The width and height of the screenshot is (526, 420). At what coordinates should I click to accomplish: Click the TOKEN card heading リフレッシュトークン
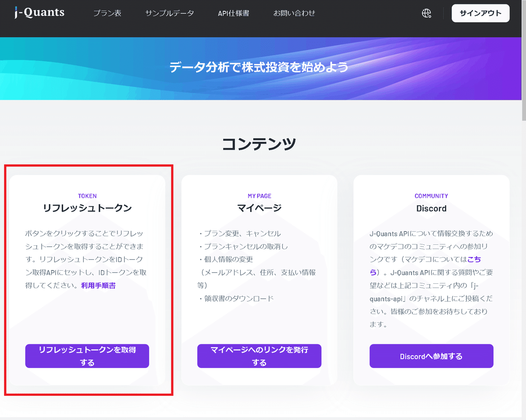87,208
